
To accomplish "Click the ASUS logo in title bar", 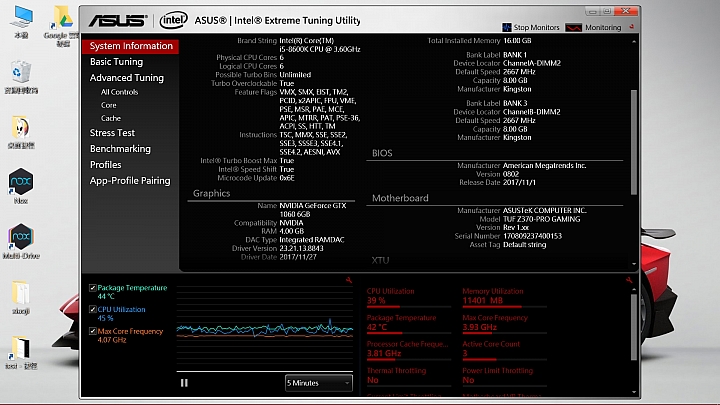I will click(118, 21).
